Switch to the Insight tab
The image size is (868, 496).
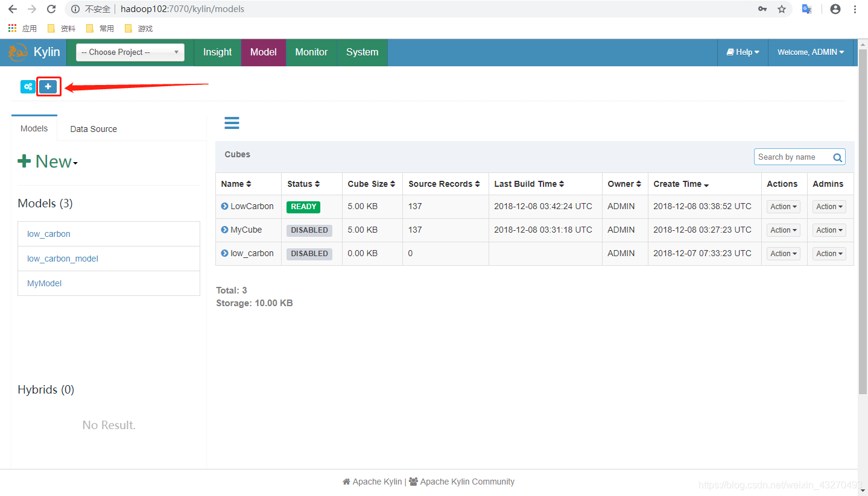tap(217, 52)
